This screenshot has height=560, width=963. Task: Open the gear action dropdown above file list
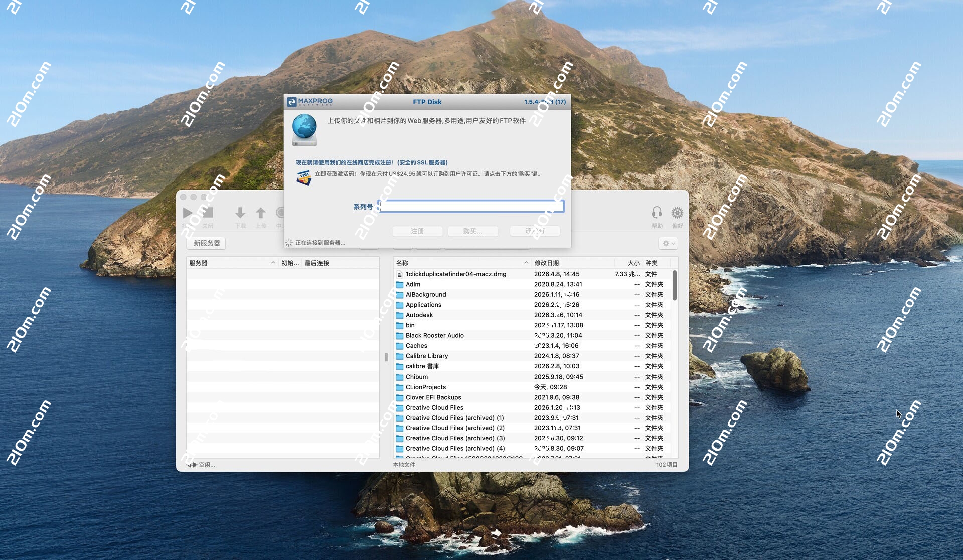click(668, 243)
